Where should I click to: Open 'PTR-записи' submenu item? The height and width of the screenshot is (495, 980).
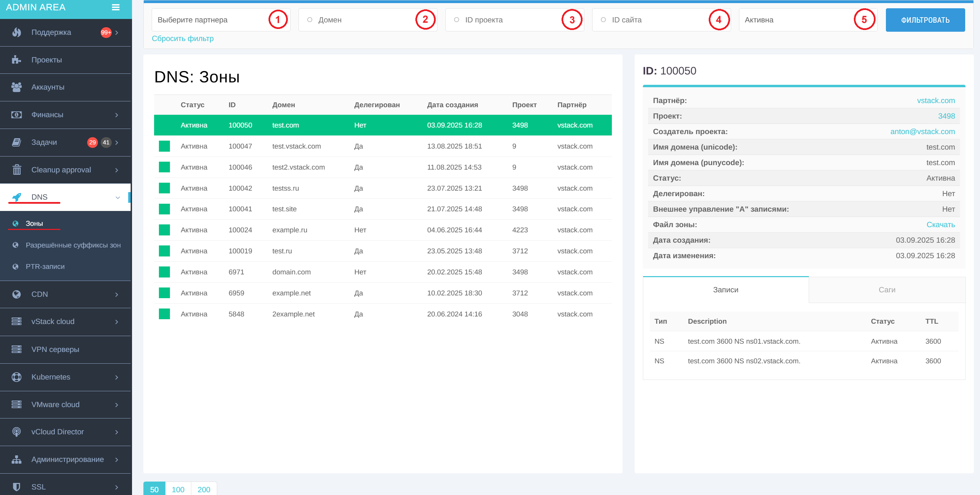tap(45, 266)
